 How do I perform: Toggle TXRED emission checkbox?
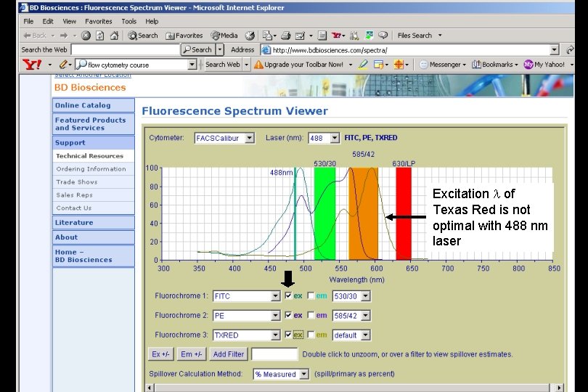pos(311,335)
